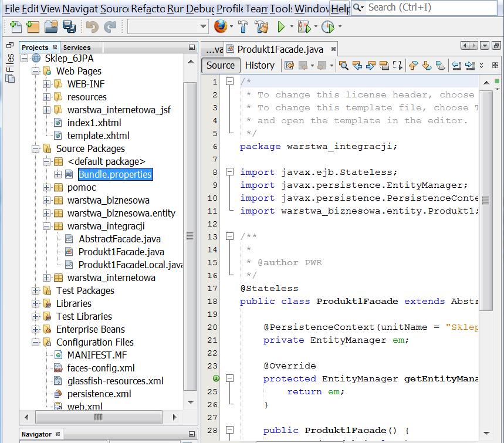Click the Open Project folder icon
Screen dimensions: 504x443
click(x=51, y=27)
